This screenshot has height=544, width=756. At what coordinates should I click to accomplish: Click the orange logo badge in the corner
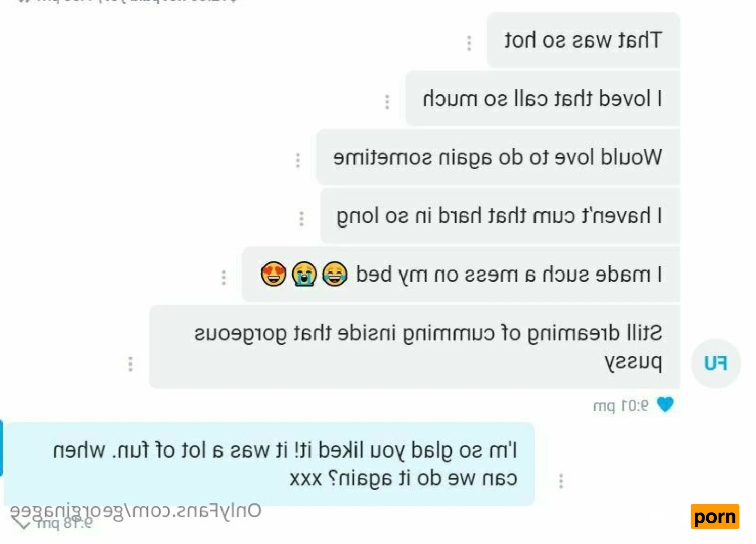[x=715, y=517]
